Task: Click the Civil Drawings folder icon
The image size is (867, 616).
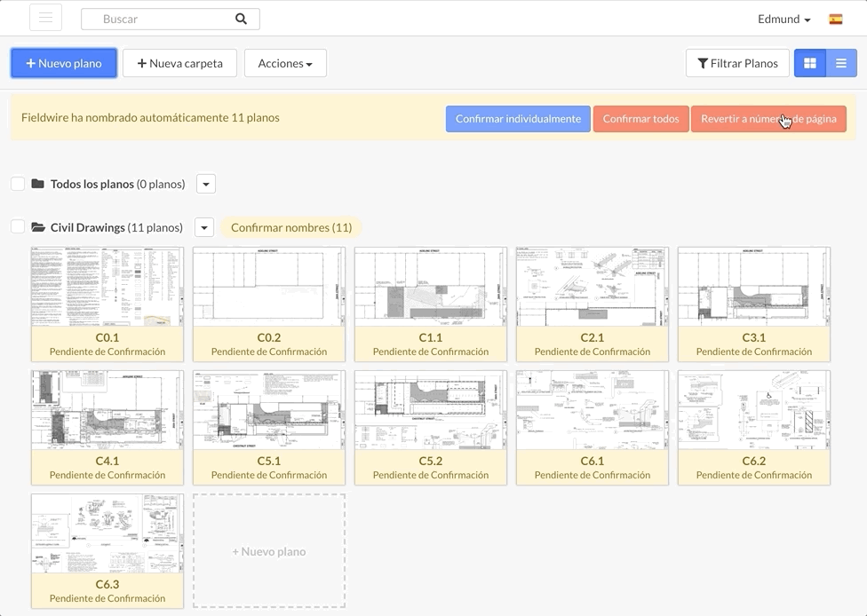Action: click(x=37, y=226)
